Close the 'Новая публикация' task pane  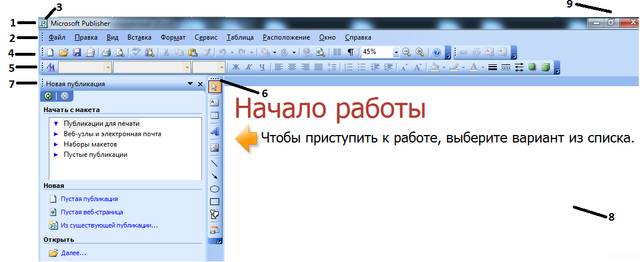200,84
